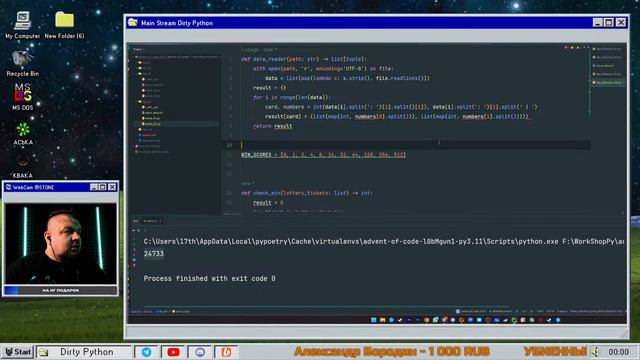Open the АСЬКА flower icon on the desktop

pos(23,133)
